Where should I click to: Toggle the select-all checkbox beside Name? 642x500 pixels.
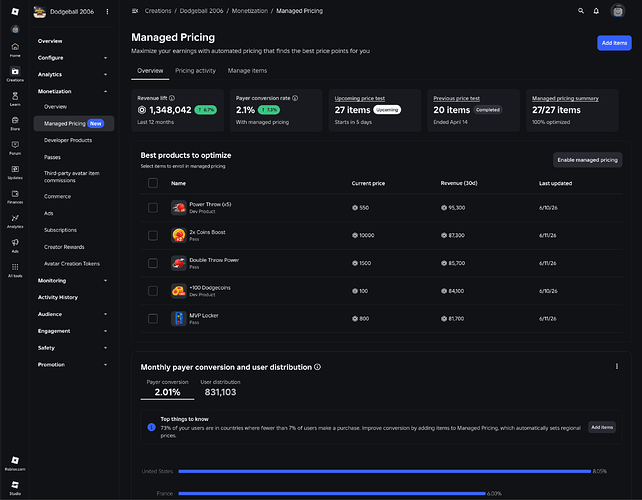click(x=153, y=183)
